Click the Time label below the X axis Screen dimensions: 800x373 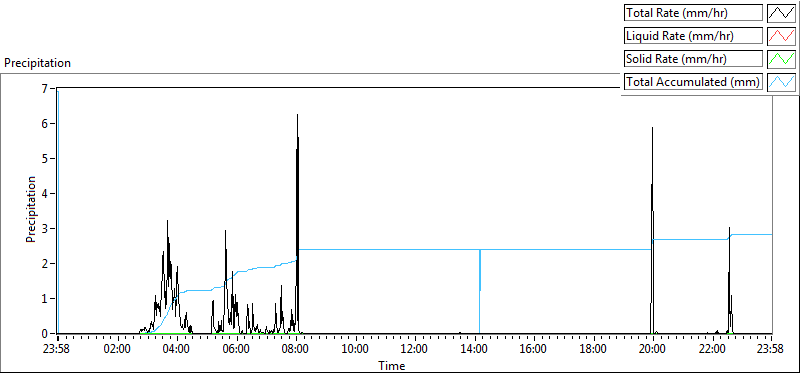(x=391, y=365)
